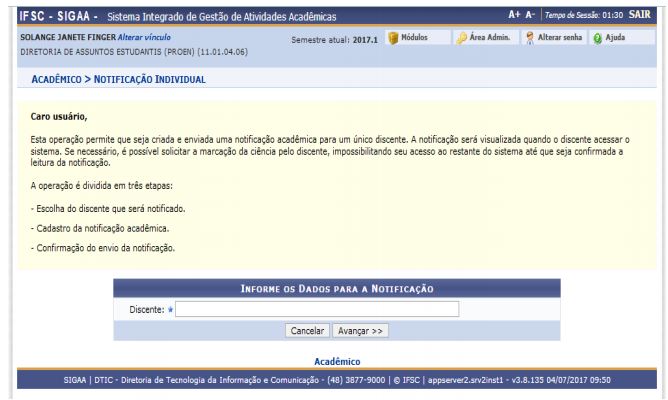
Task: Open the Módulos menu
Action: coord(414,37)
